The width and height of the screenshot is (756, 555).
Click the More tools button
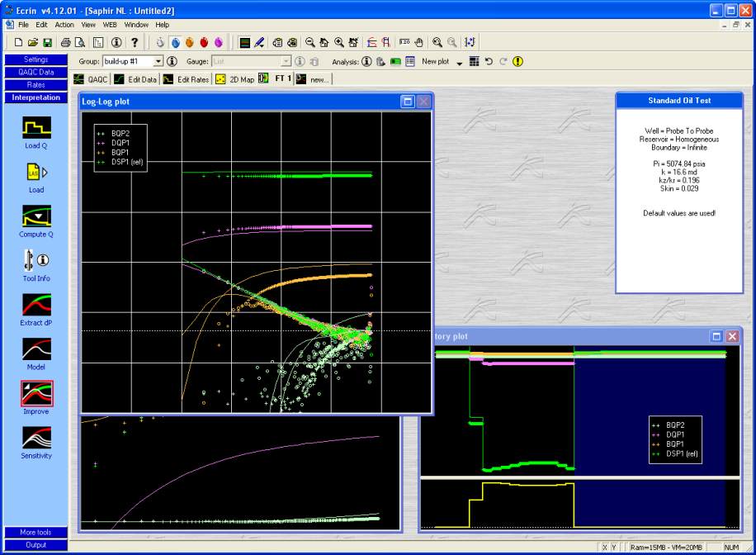tap(35, 533)
